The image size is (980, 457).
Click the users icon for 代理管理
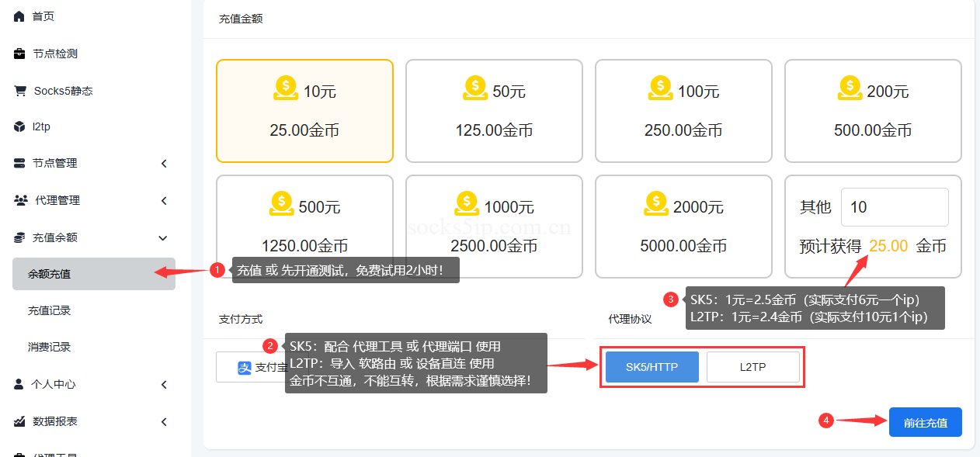click(20, 200)
